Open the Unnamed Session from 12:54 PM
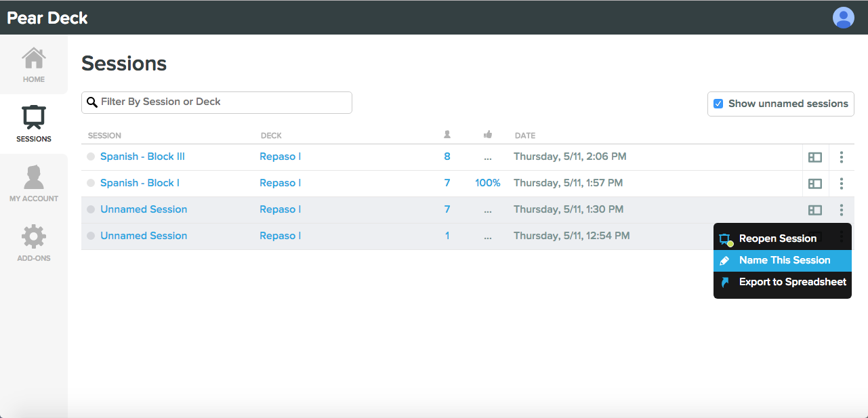The image size is (868, 418). (144, 236)
